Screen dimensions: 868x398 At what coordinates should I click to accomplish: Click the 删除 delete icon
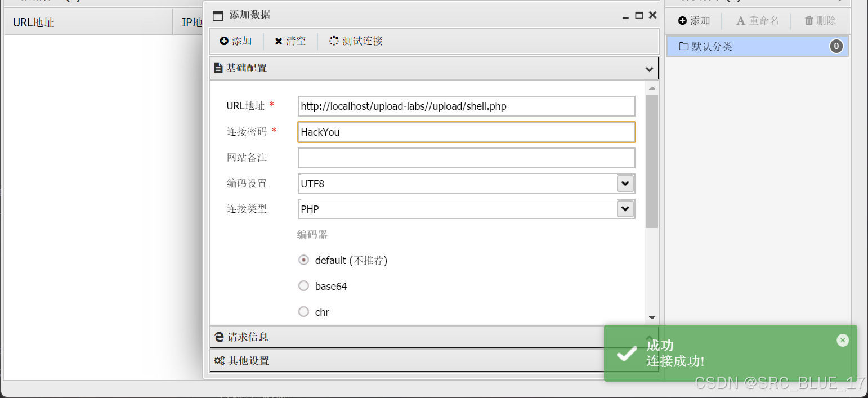(808, 21)
